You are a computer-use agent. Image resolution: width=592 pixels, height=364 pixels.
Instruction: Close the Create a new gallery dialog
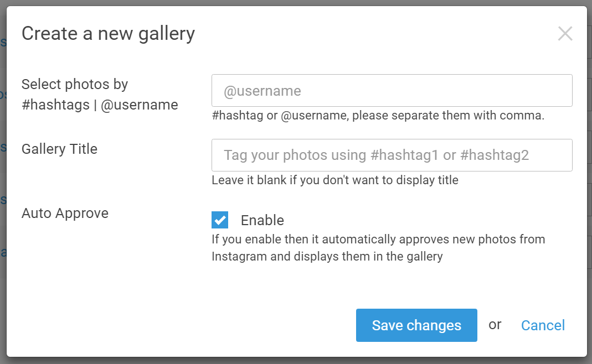(x=565, y=34)
